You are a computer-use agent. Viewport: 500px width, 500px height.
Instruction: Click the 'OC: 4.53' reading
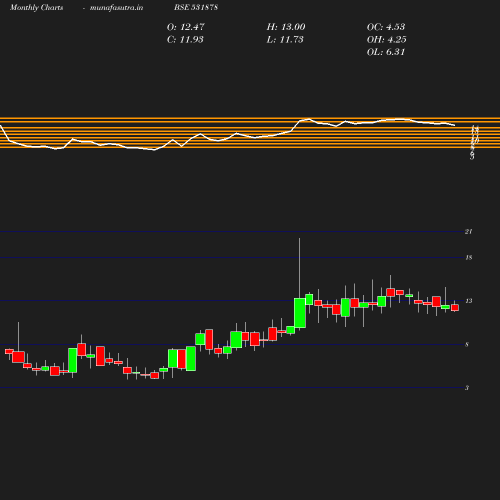point(386,27)
